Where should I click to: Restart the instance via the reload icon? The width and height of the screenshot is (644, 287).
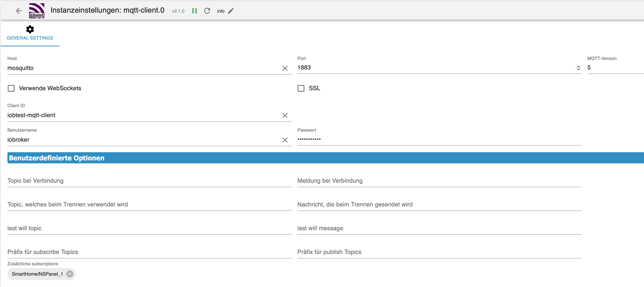click(207, 11)
